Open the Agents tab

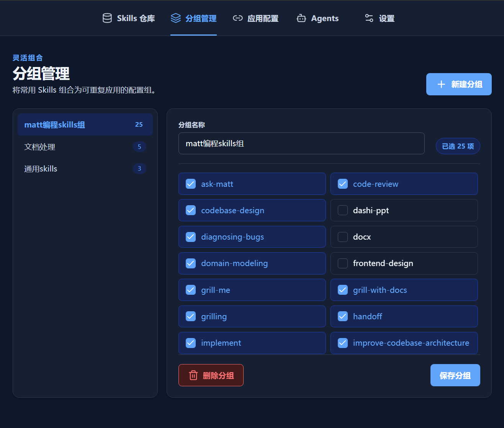point(317,18)
